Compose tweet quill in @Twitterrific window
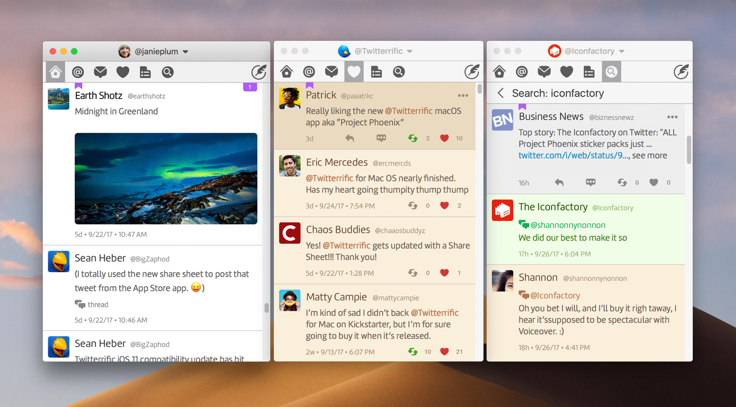The height and width of the screenshot is (407, 736). click(x=472, y=72)
